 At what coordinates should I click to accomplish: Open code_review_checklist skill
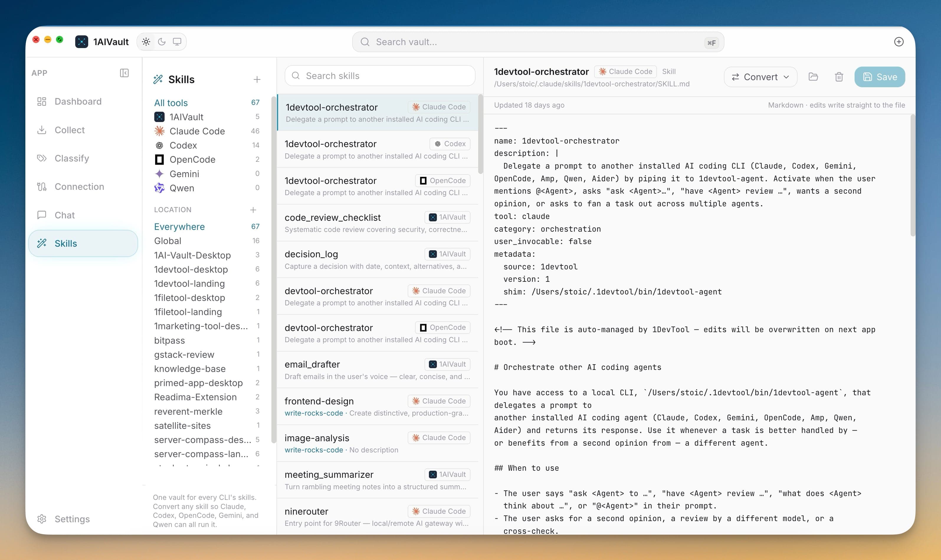(377, 223)
